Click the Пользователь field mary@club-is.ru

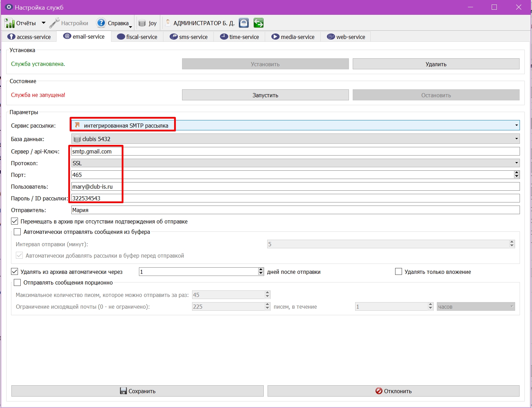pyautogui.click(x=295, y=186)
